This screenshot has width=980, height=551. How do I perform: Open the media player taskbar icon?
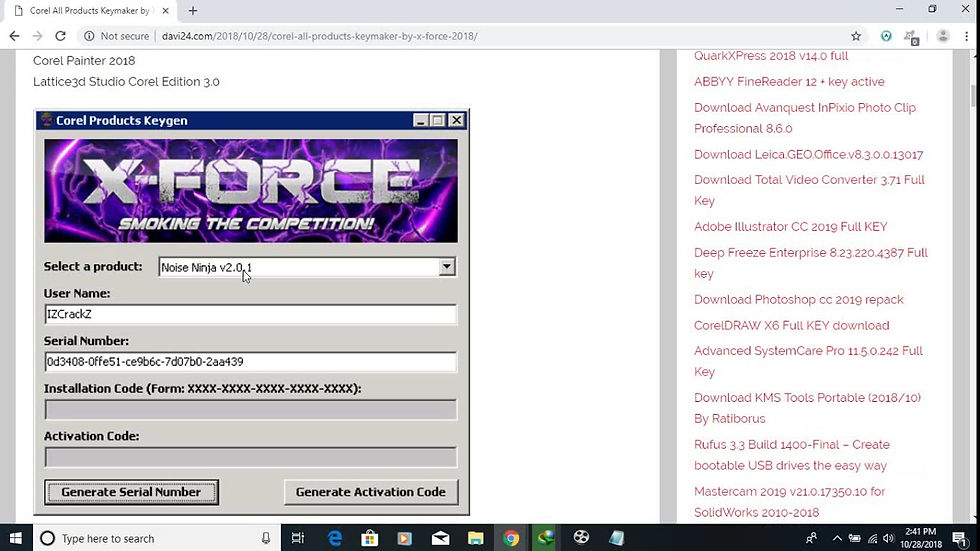click(404, 538)
